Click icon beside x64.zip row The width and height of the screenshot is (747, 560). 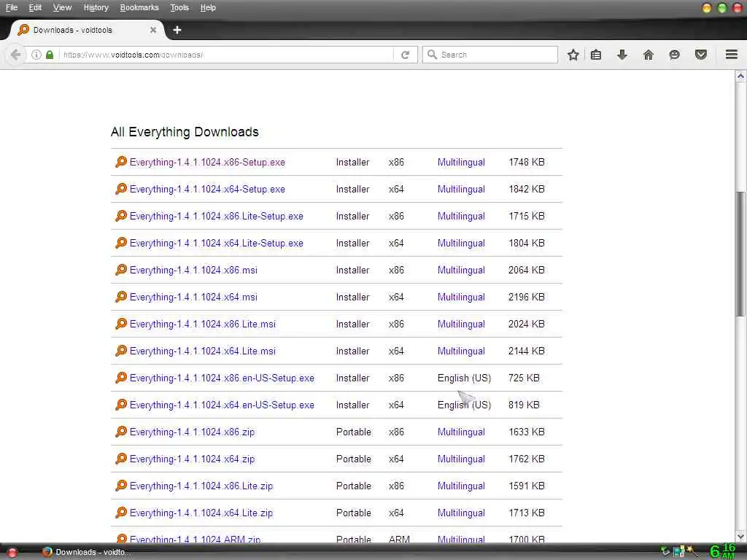(121, 459)
